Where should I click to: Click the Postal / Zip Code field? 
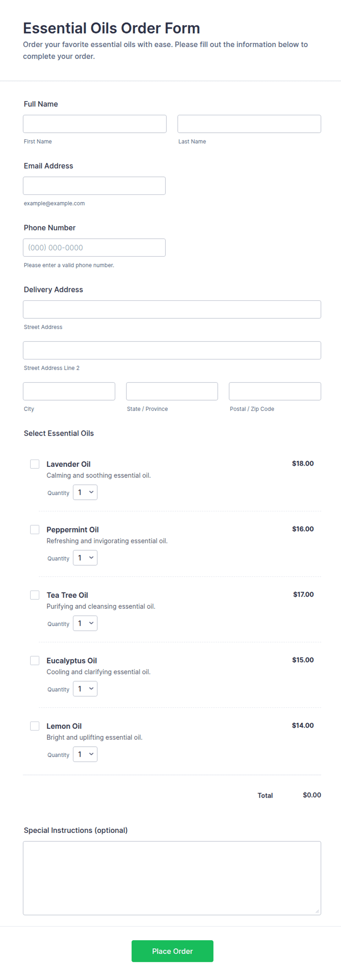(275, 391)
